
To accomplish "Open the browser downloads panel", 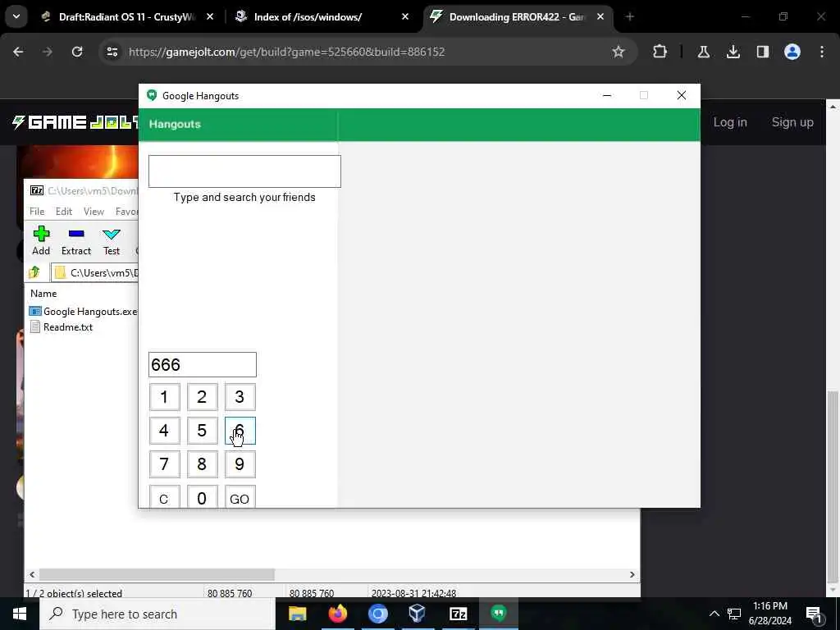I will click(x=733, y=52).
